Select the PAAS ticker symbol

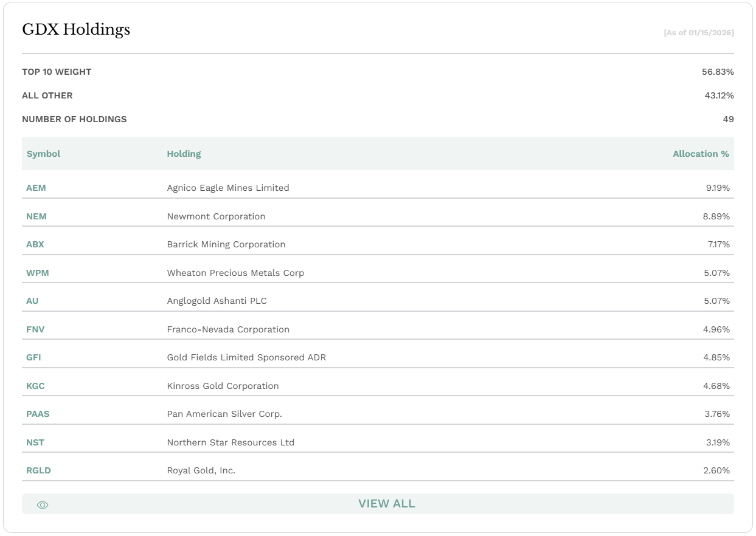point(38,414)
